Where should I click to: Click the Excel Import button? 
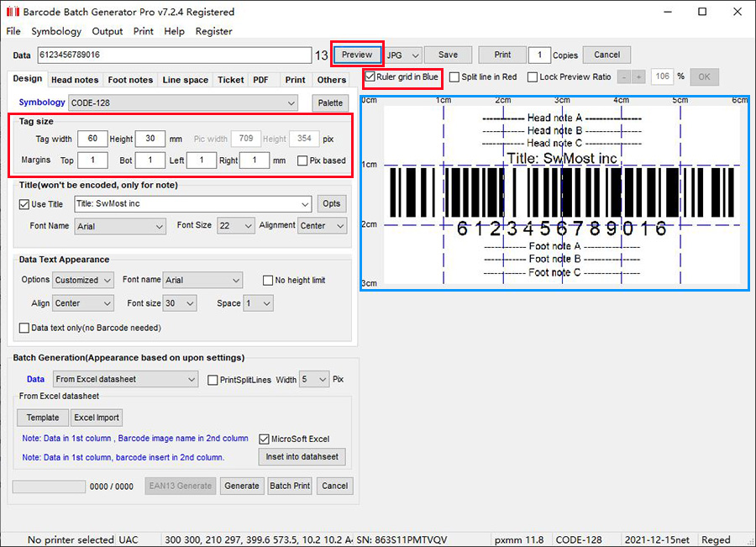tap(97, 418)
